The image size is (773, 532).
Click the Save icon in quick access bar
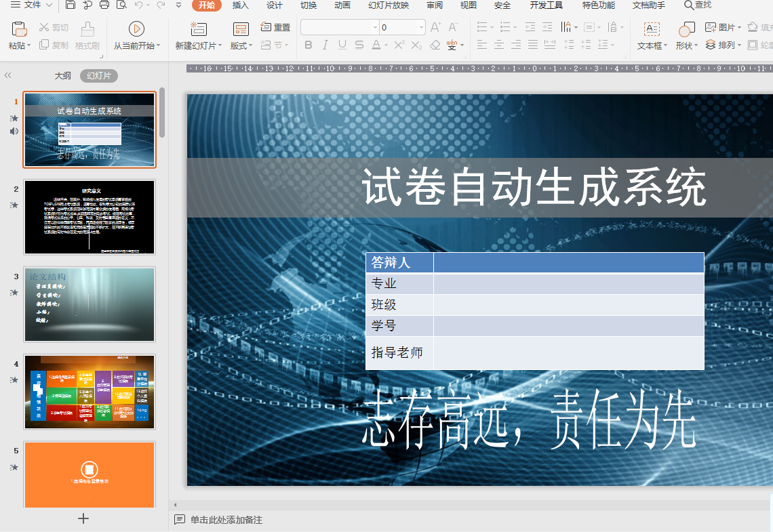coord(71,5)
